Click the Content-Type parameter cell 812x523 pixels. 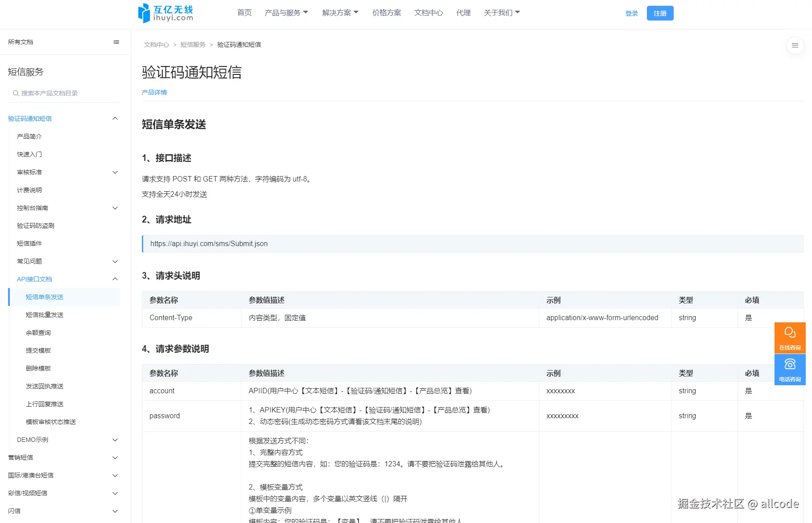pyautogui.click(x=191, y=318)
